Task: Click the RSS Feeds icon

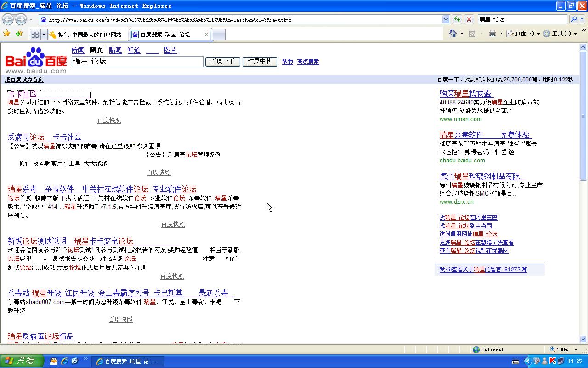Action: click(472, 34)
